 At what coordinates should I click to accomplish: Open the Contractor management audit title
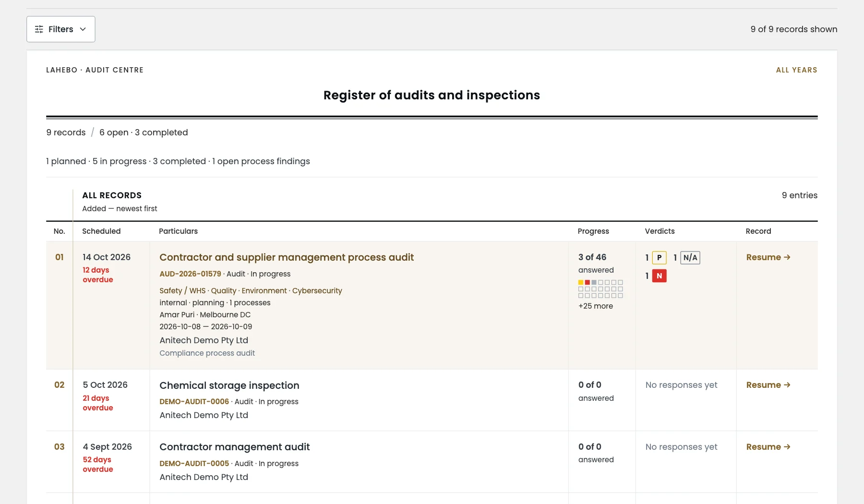pos(235,447)
